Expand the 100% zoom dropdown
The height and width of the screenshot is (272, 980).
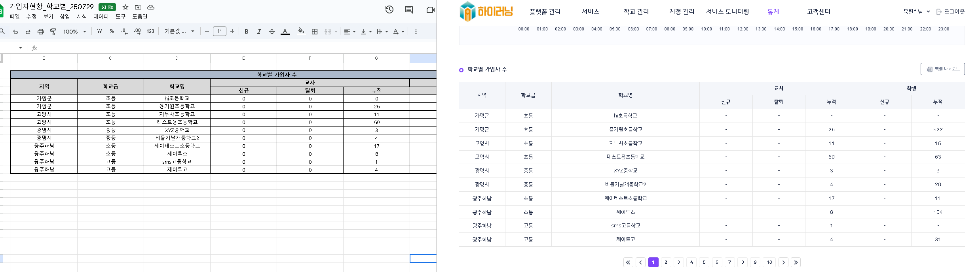[74, 32]
